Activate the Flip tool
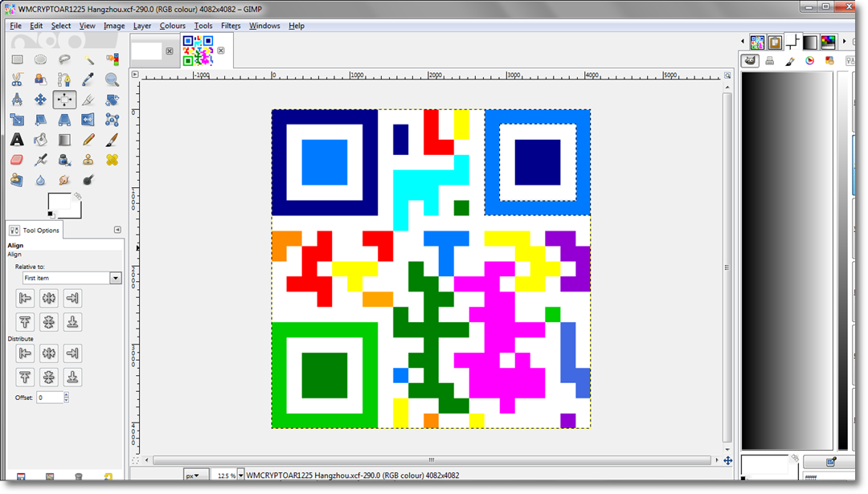This screenshot has width=868, height=494. pyautogui.click(x=88, y=120)
